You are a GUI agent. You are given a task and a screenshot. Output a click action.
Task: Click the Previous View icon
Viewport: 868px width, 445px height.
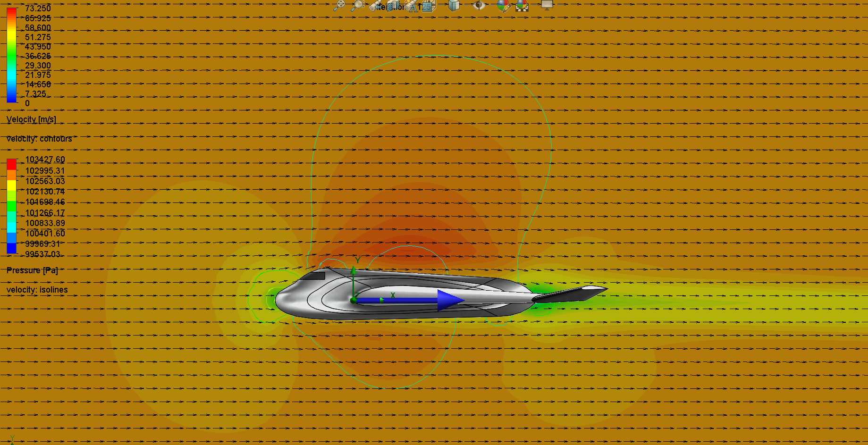tap(376, 5)
